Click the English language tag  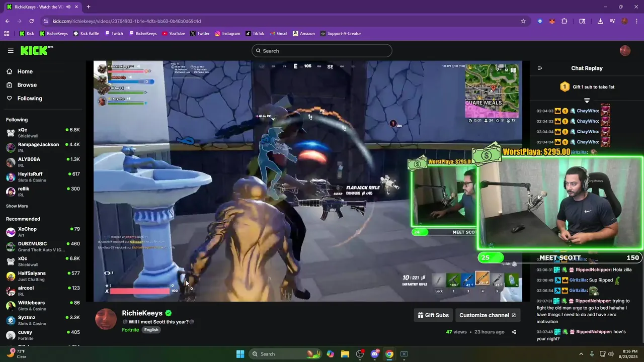pos(151,330)
